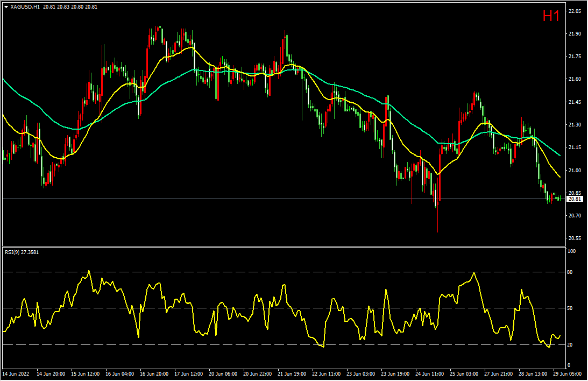Click the 28 Jun 13:00 time label
Screen dimensions: 588x381
click(x=533, y=374)
